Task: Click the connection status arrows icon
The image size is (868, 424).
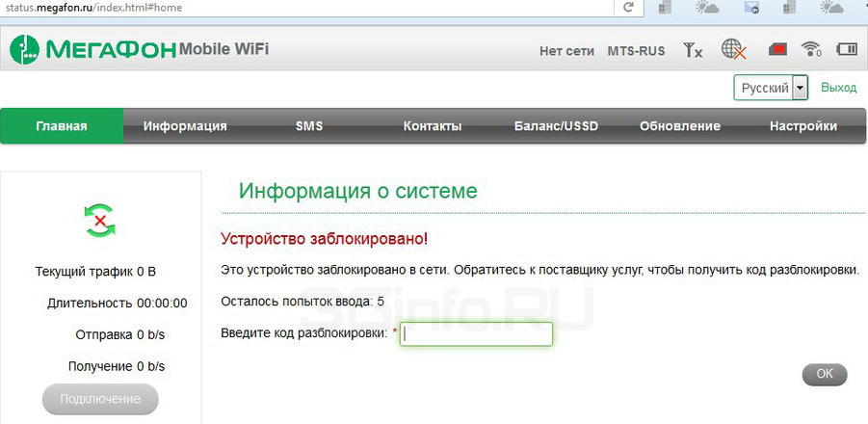Action: 99,221
